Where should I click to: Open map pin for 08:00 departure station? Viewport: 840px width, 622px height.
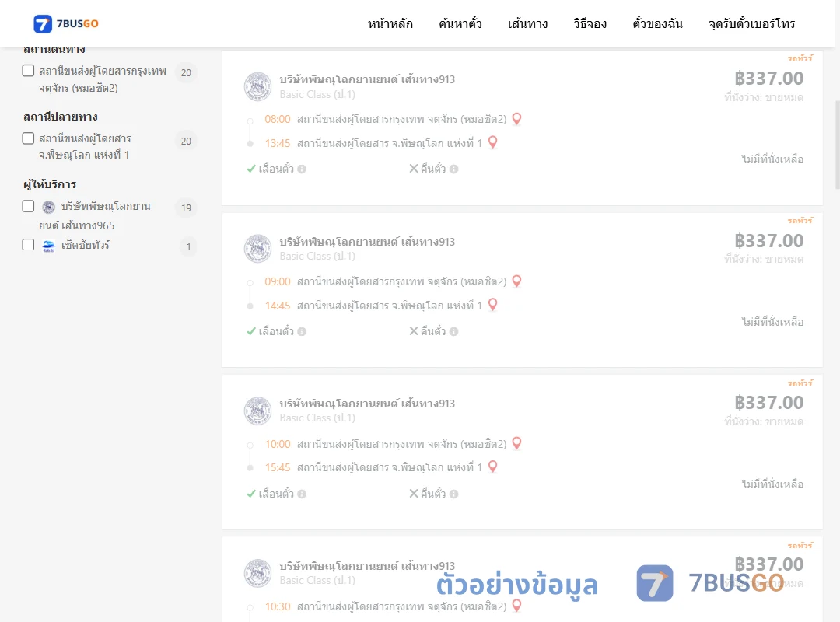tap(517, 119)
